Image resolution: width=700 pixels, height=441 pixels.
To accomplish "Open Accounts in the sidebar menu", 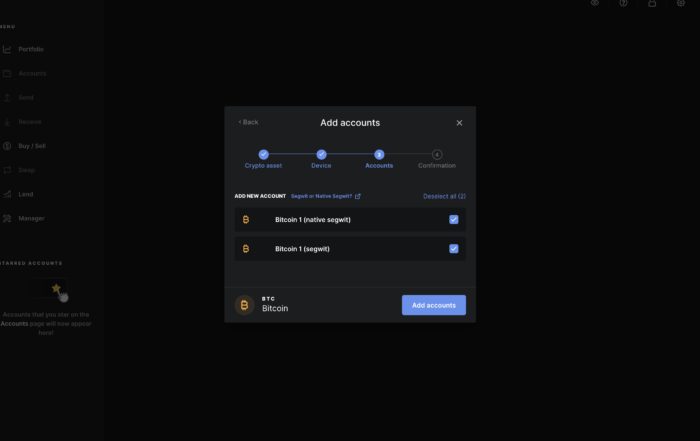I will [31, 73].
